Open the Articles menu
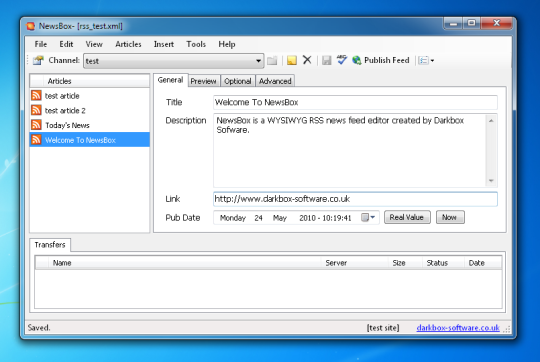This screenshot has width=540, height=362. [128, 44]
